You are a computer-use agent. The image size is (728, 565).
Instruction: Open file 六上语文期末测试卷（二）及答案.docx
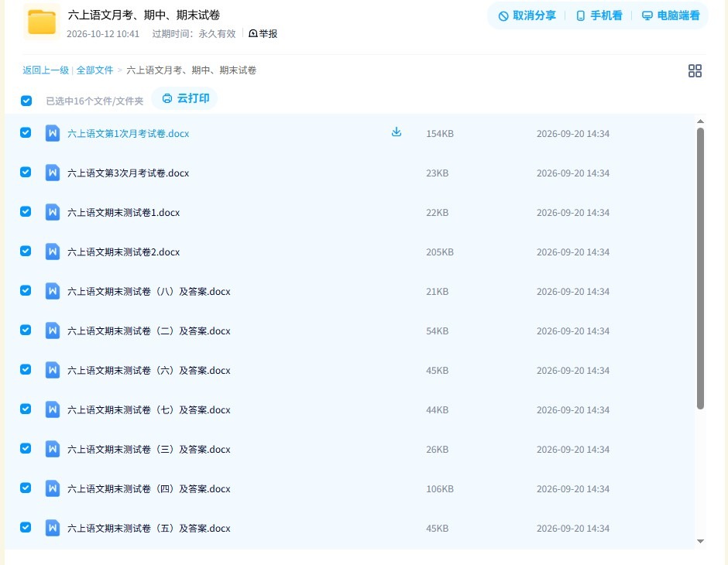click(x=149, y=330)
